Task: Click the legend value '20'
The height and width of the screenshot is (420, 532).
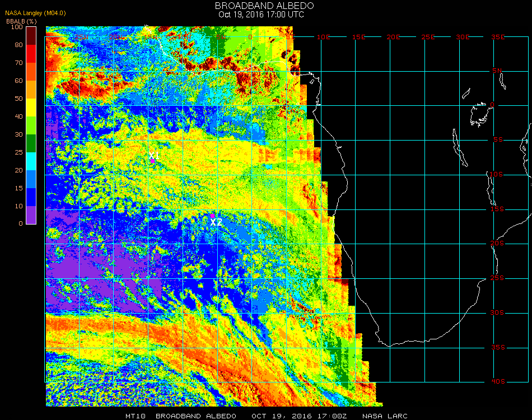Action: point(18,170)
